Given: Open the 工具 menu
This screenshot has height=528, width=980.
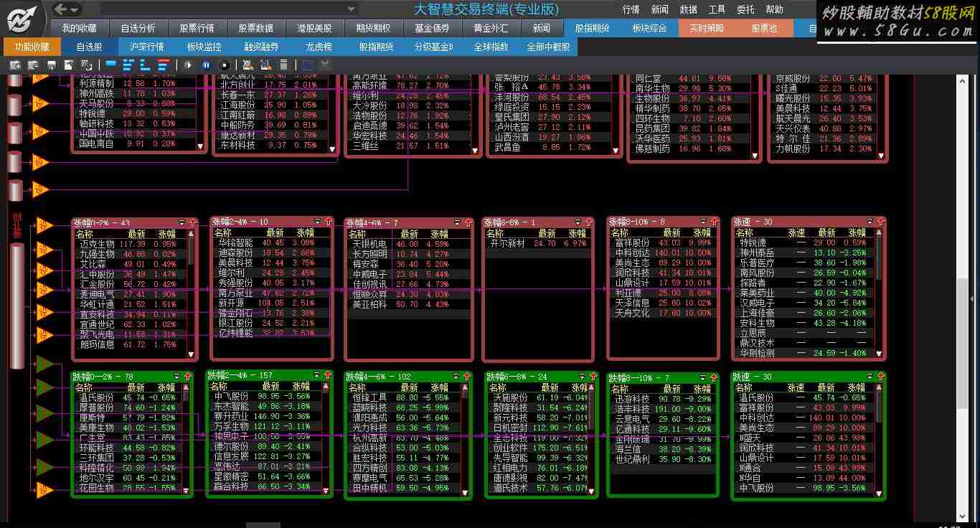Looking at the screenshot, I should (x=717, y=9).
